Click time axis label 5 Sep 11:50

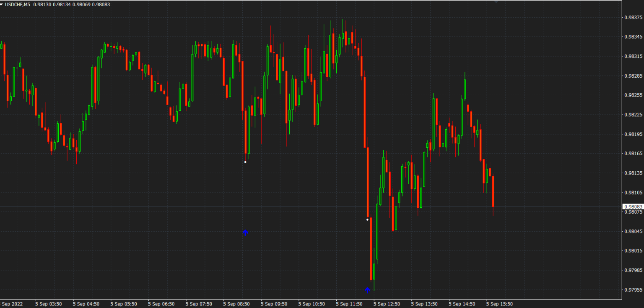click(349, 304)
